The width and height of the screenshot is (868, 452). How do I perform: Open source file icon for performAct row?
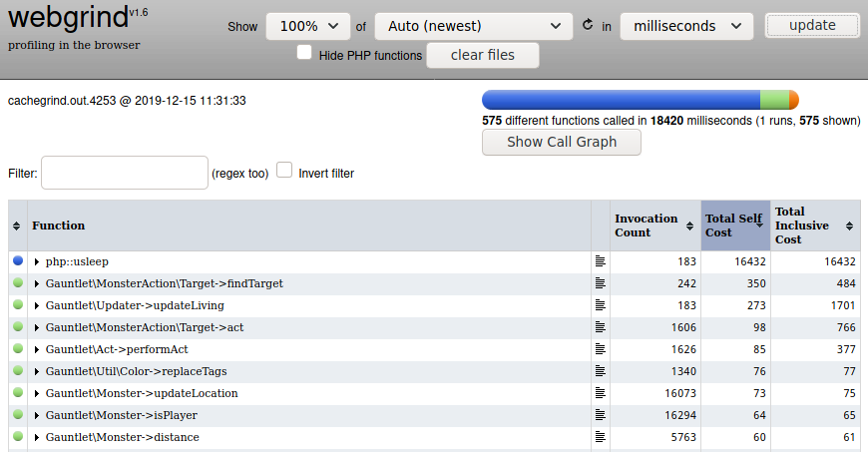pos(600,349)
